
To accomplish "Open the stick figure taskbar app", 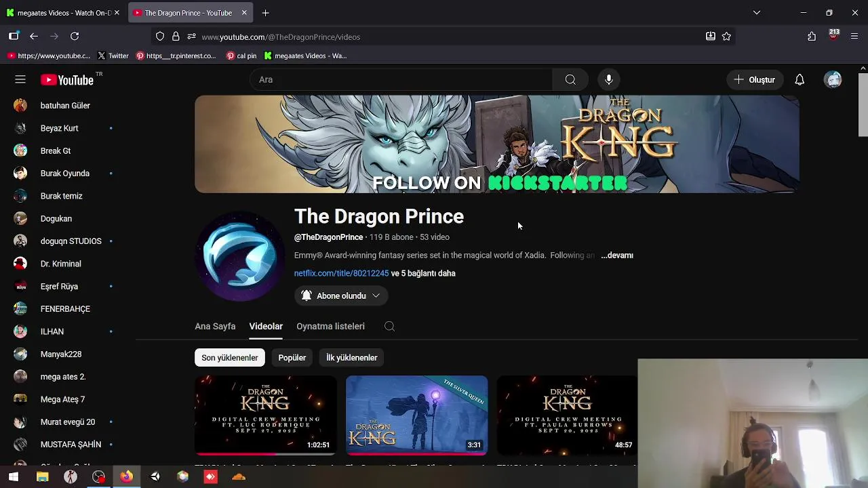I will [x=71, y=477].
